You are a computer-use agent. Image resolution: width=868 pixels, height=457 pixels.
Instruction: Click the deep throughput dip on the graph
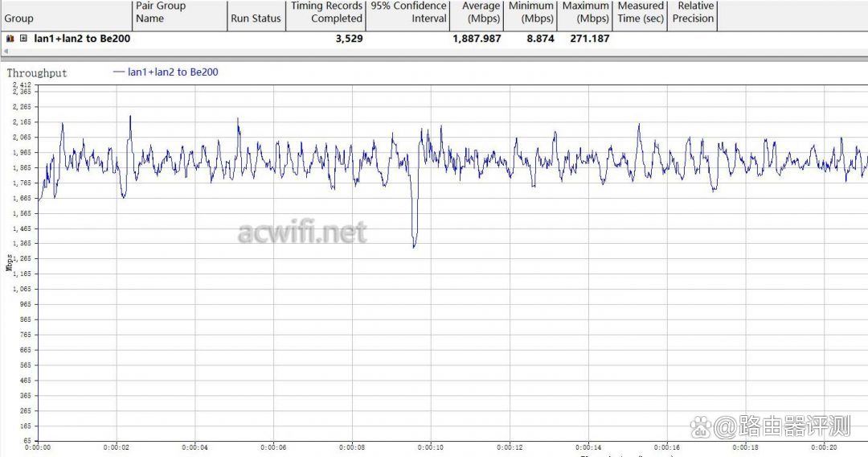point(414,243)
